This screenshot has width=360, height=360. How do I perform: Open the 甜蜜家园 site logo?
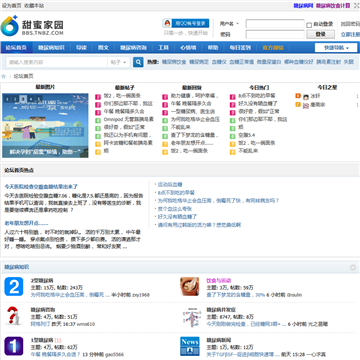[x=32, y=26]
